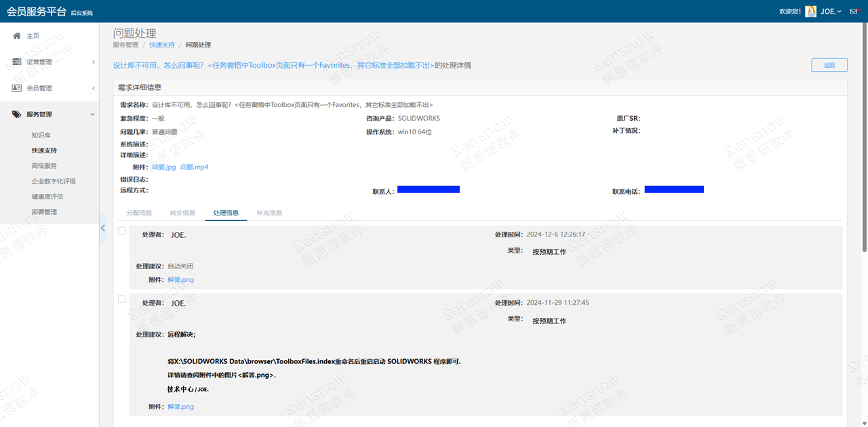Screen dimensions: 868x427
Task: Open the 问题.mp4 attachment link
Action: tap(195, 167)
